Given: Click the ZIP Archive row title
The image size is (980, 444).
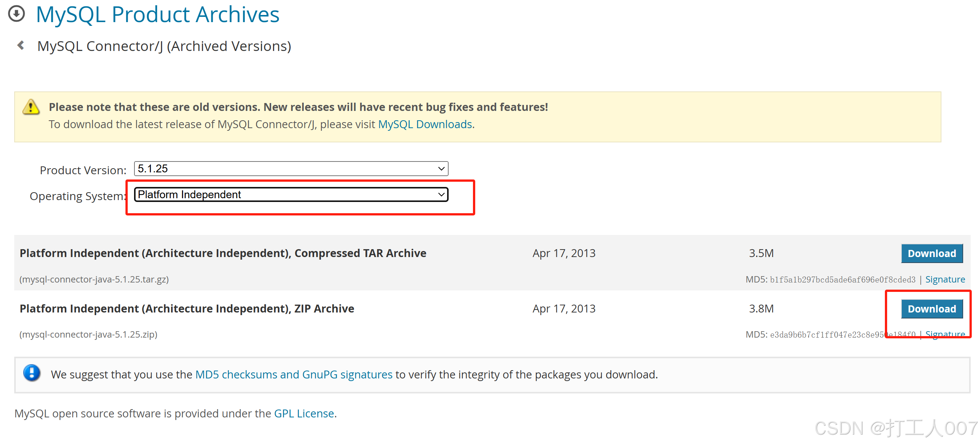Looking at the screenshot, I should [x=186, y=309].
